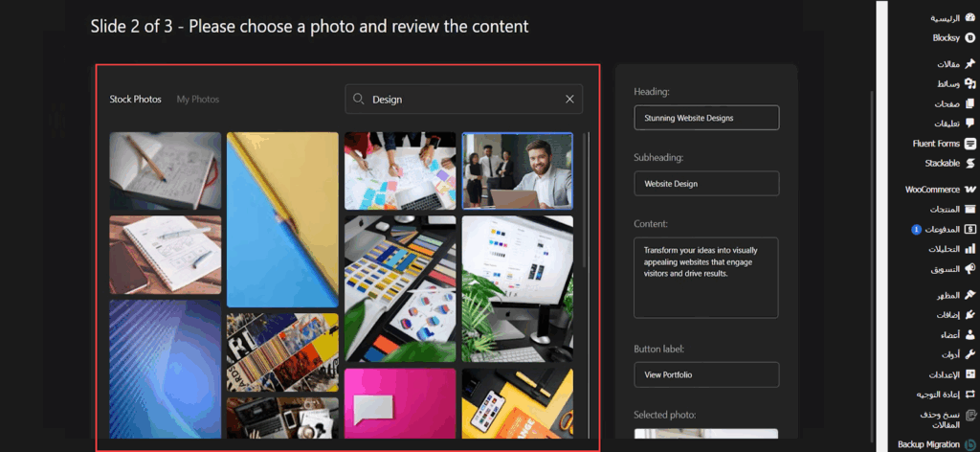Click the Subheading input with Website Design
980x452 pixels.
point(706,183)
